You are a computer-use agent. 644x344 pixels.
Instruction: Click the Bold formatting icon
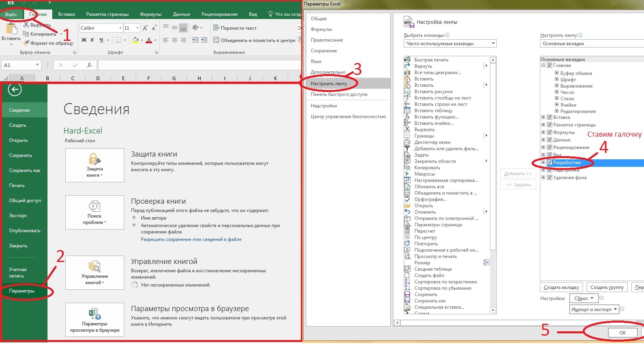point(84,40)
